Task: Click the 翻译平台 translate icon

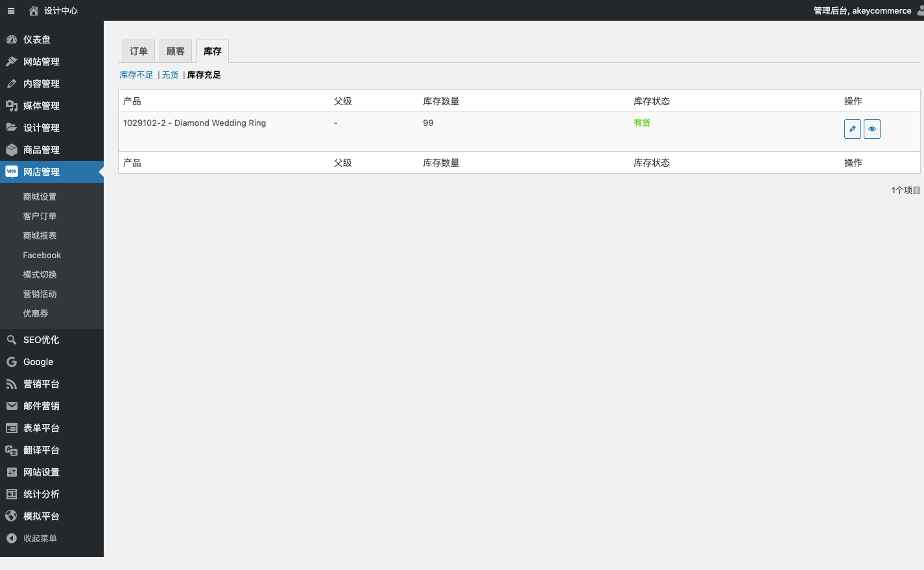Action: pos(12,450)
